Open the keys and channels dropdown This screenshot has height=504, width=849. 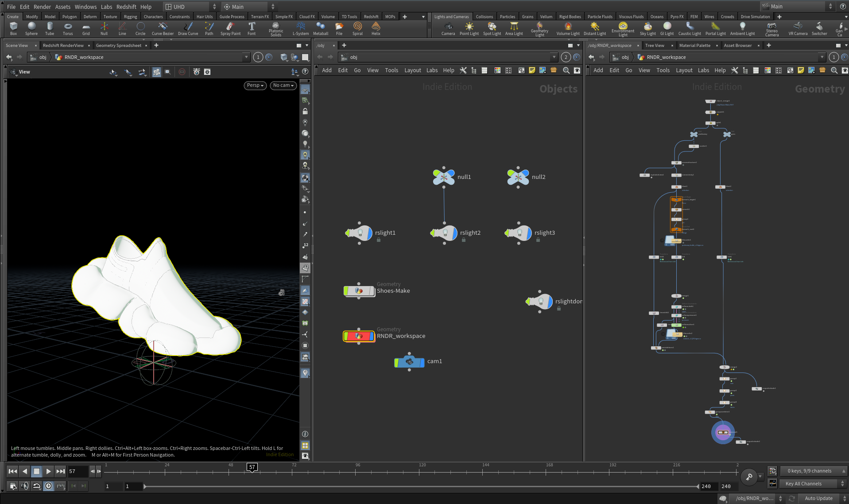[x=813, y=471]
